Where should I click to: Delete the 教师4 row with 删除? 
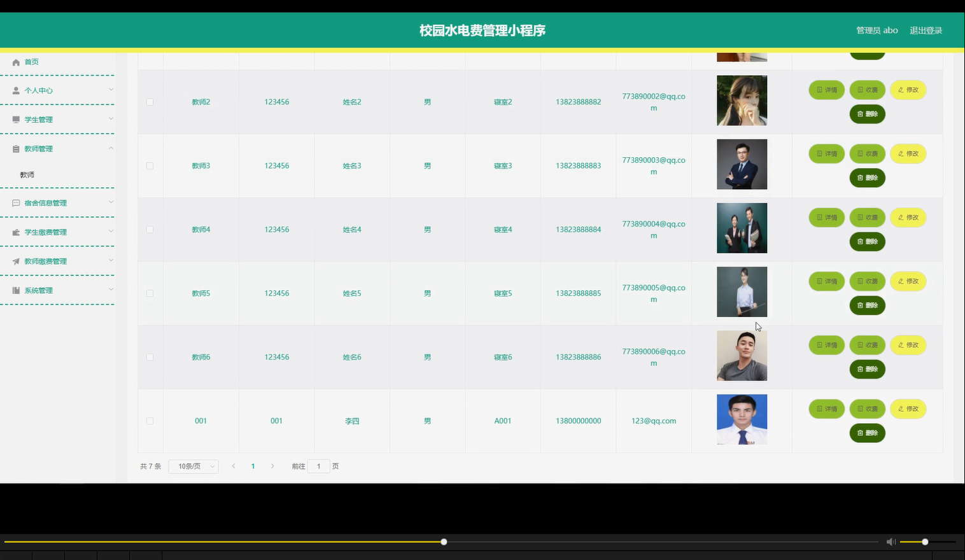click(x=867, y=241)
